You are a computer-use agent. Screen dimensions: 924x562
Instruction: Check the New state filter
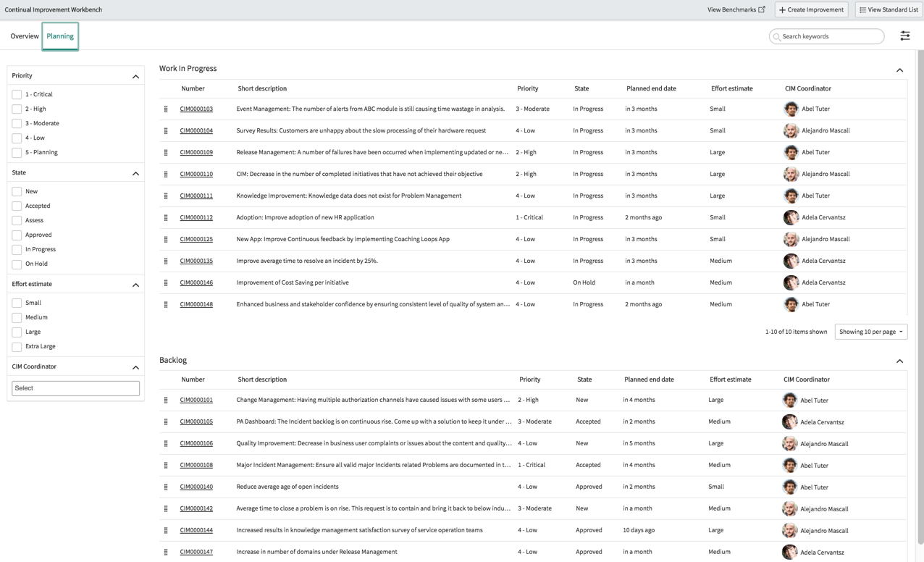click(x=17, y=191)
